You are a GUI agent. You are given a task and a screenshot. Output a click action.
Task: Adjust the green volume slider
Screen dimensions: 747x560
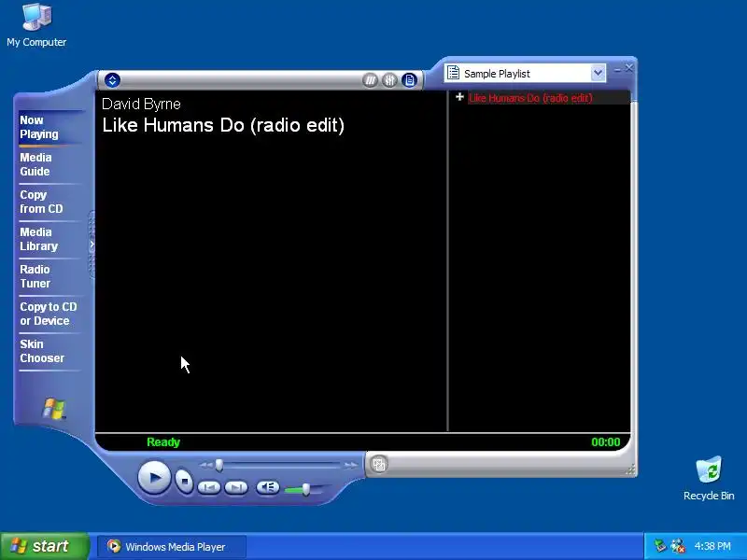click(x=306, y=489)
